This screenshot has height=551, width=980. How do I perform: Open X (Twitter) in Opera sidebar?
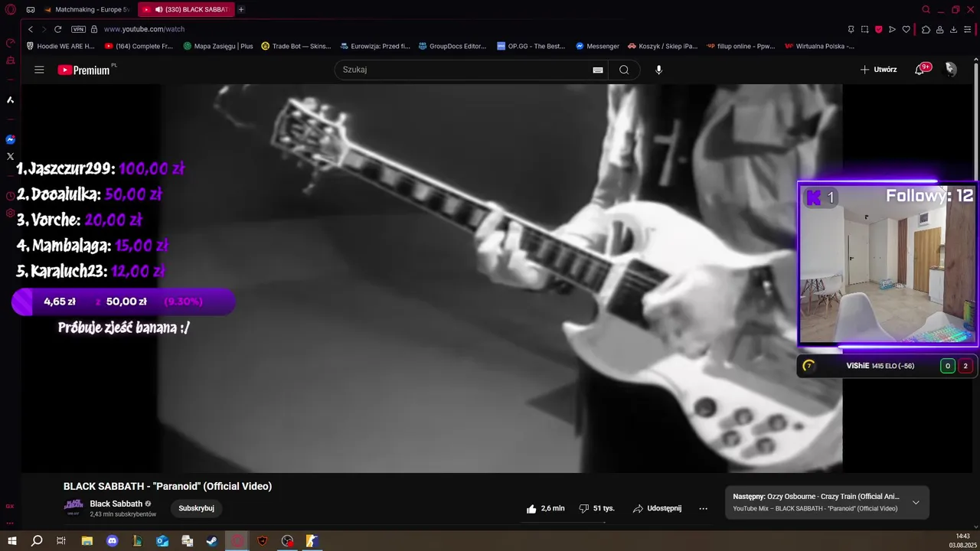(x=10, y=156)
